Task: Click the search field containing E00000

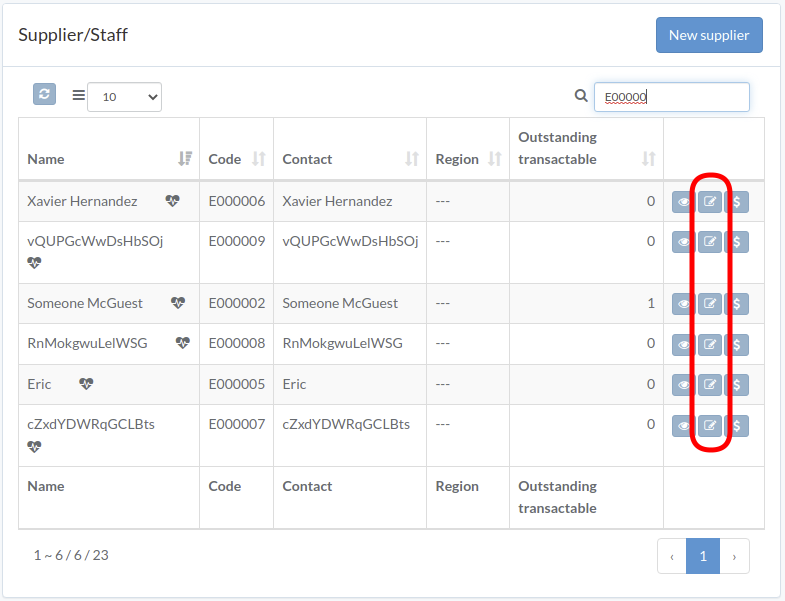Action: click(x=671, y=97)
